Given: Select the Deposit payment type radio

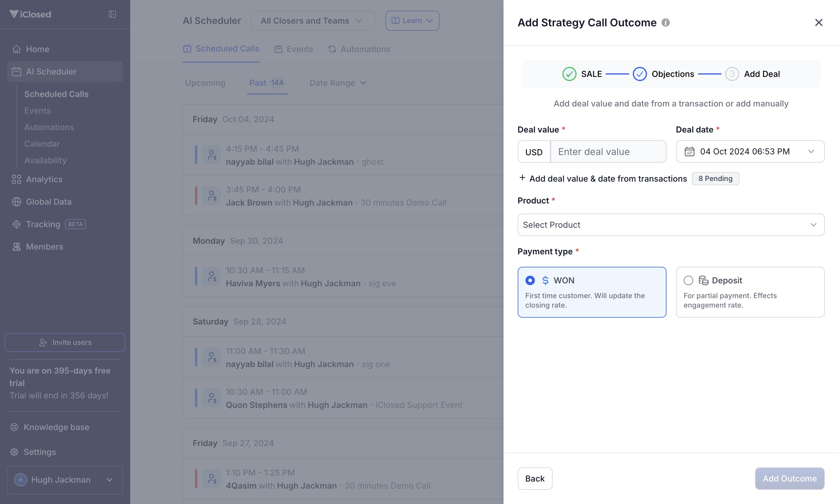Looking at the screenshot, I should pyautogui.click(x=688, y=280).
